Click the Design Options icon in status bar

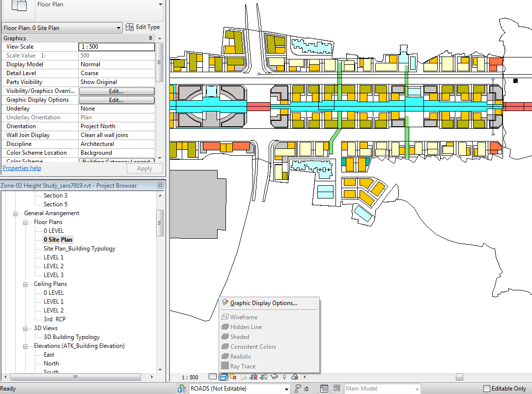click(x=324, y=389)
